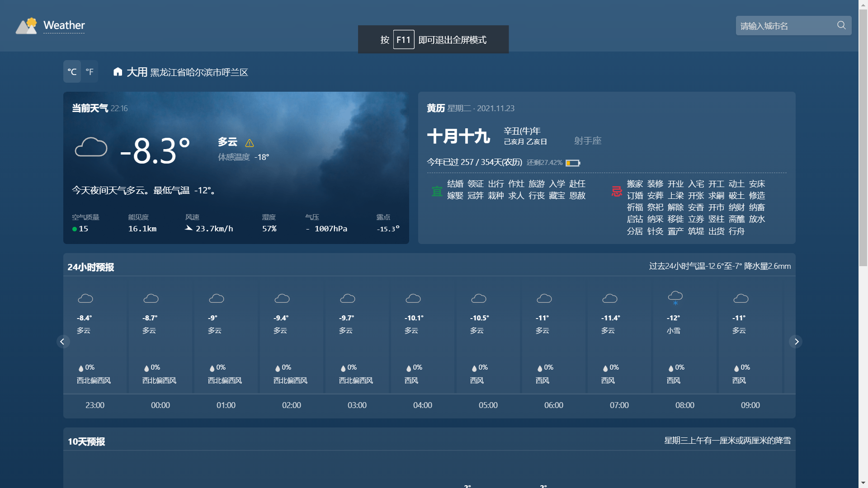Click the large cloud current-weather icon

click(91, 147)
